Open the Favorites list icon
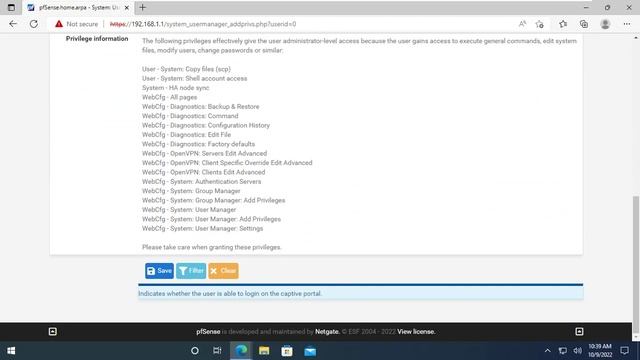Screen dimensions: 640x360 point(563,24)
